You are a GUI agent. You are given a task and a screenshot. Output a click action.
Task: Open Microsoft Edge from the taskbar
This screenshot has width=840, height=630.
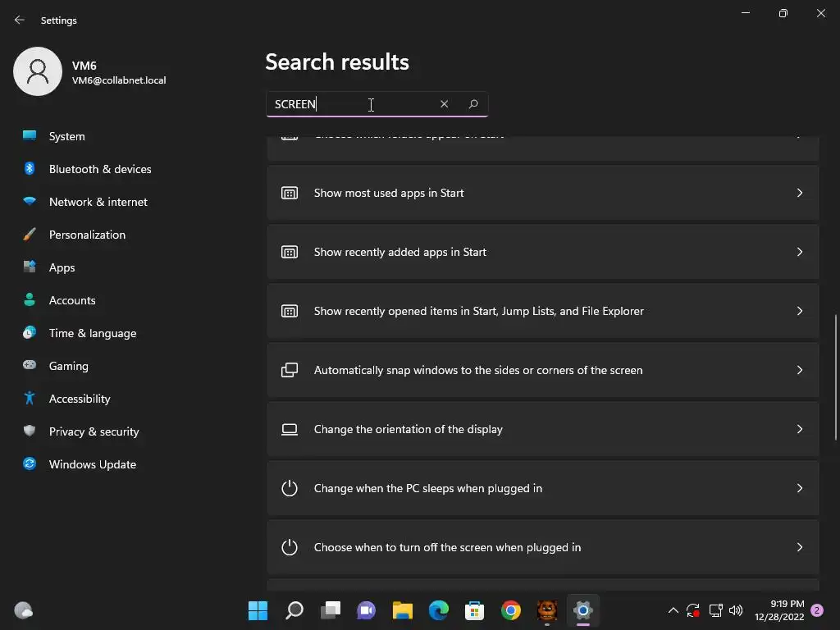(439, 610)
